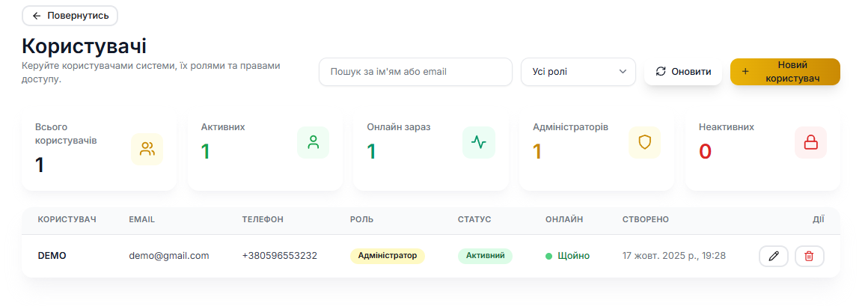Click the Адміністратор role badge

pyautogui.click(x=388, y=256)
